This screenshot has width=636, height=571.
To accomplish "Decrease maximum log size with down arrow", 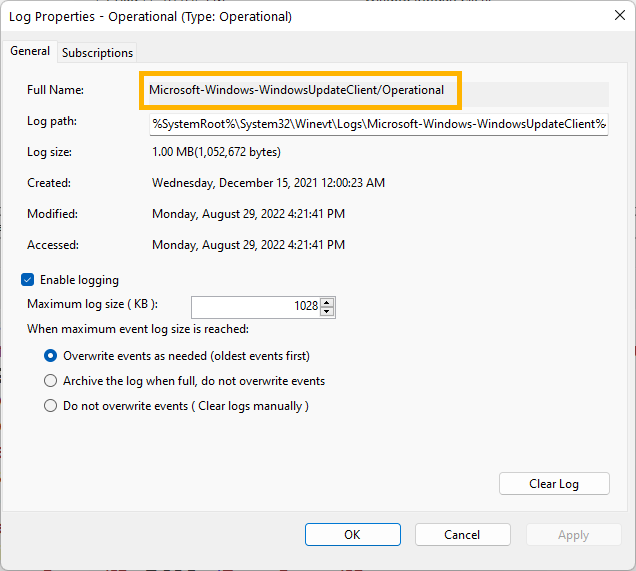I will (327, 311).
